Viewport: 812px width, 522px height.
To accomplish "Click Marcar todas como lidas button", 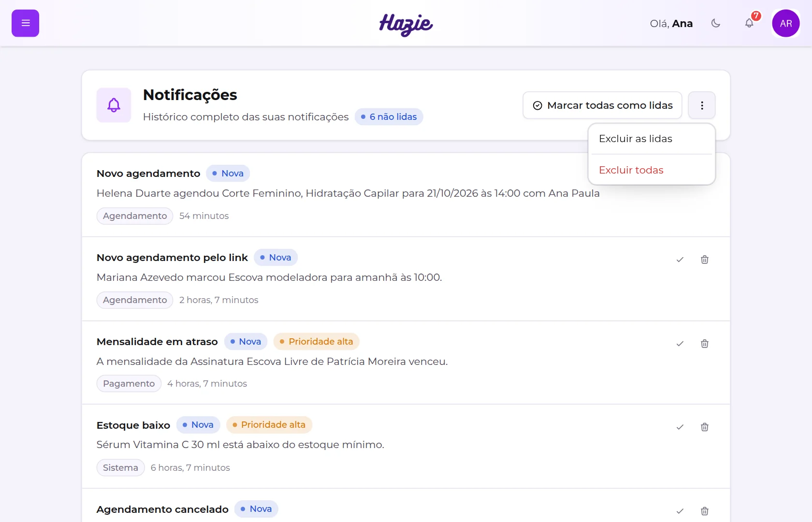I will [x=602, y=105].
